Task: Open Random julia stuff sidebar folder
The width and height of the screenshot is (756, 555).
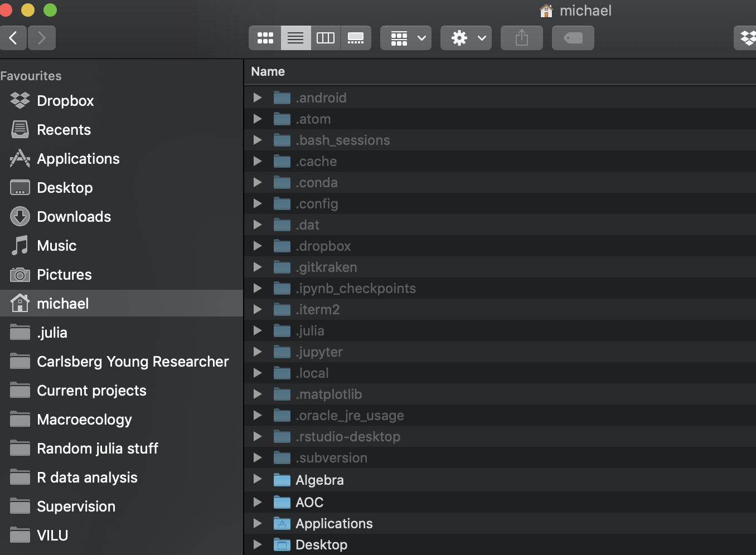Action: (x=122, y=449)
